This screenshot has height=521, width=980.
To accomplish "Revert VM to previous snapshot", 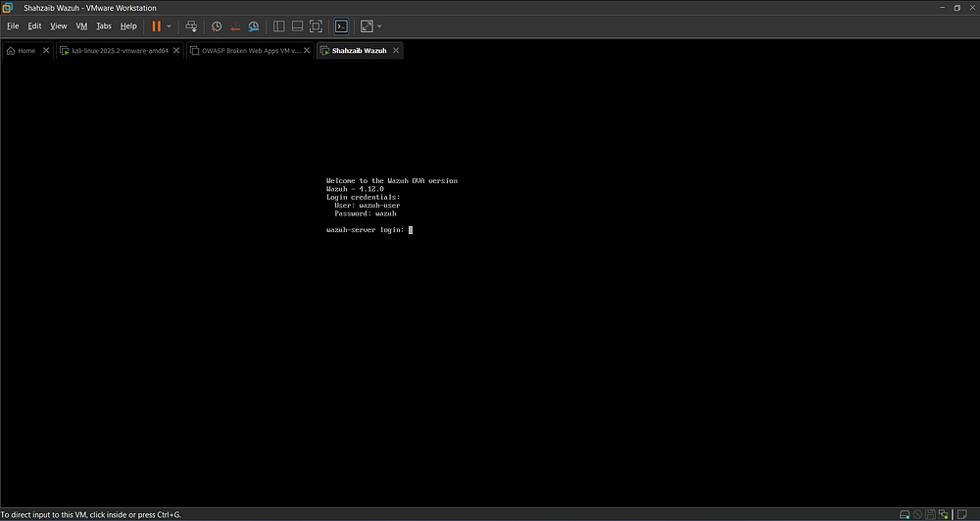I will pyautogui.click(x=235, y=26).
